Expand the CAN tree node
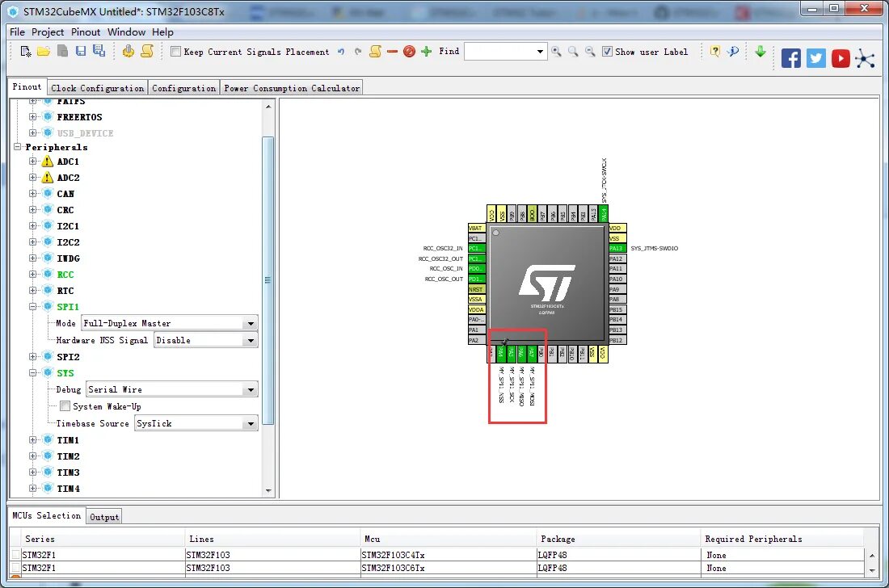The height and width of the screenshot is (588, 889). pos(33,193)
